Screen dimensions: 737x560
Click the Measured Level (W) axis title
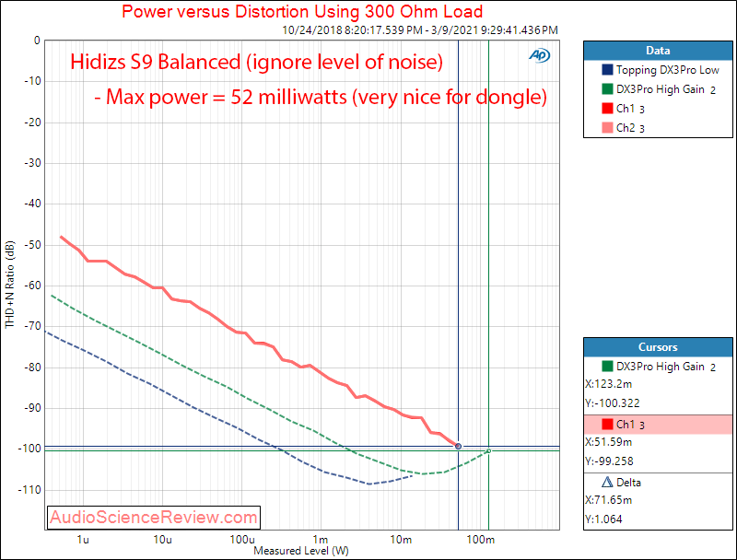point(301,551)
